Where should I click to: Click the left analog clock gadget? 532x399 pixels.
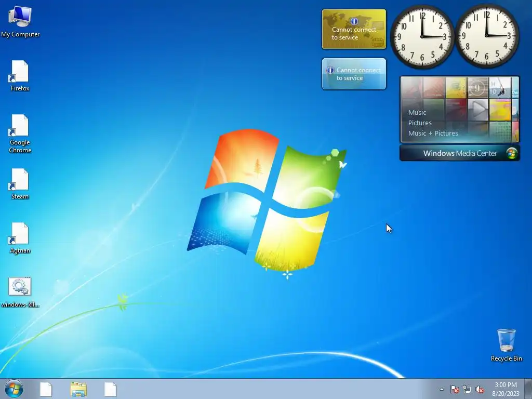(x=422, y=36)
